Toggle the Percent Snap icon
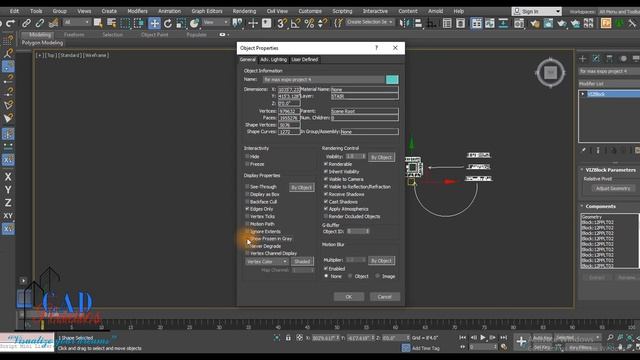 pos(309,23)
